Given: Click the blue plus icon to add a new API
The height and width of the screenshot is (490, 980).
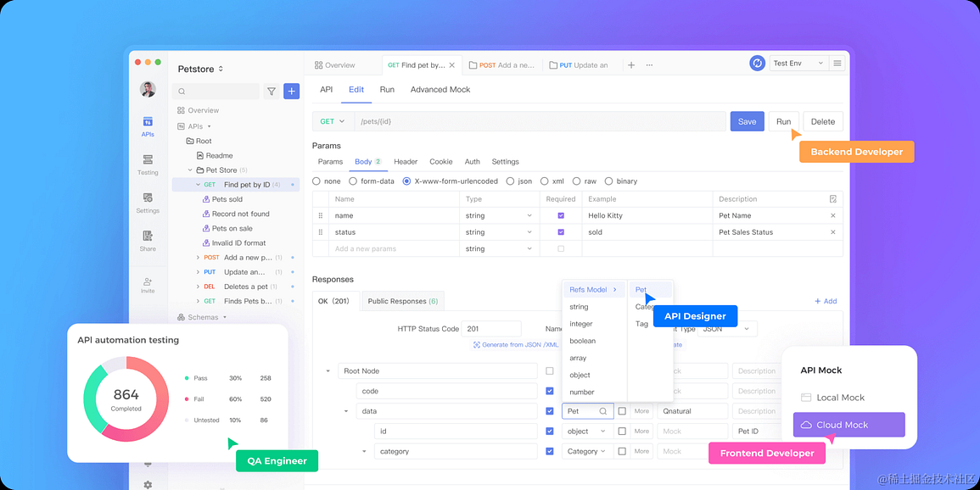Looking at the screenshot, I should click(291, 91).
